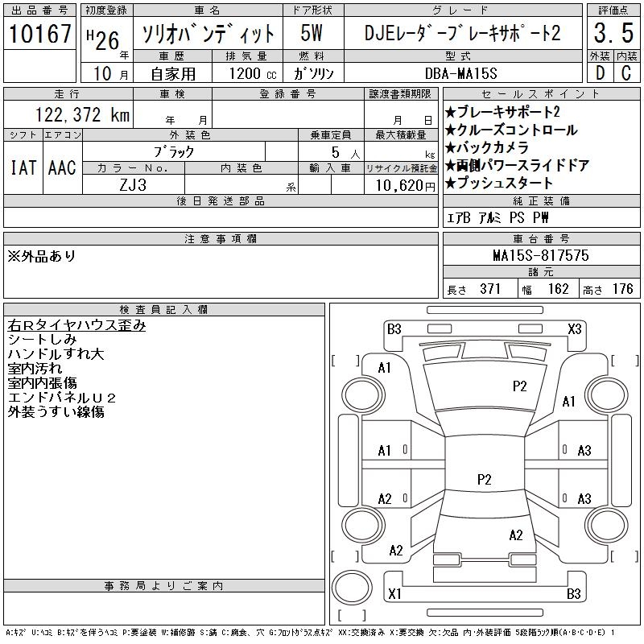Select the grade DJEレーダーブレーキサポート2
The image size is (644, 644).
(x=462, y=33)
